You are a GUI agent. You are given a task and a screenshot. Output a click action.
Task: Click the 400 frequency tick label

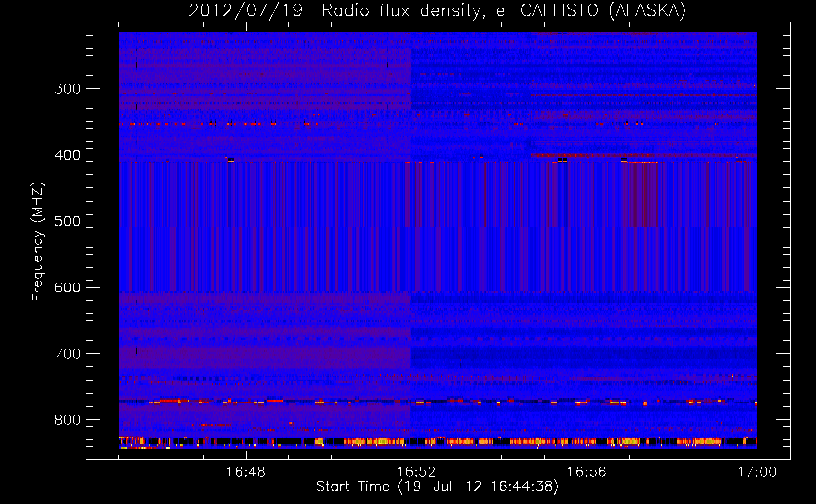(68, 155)
